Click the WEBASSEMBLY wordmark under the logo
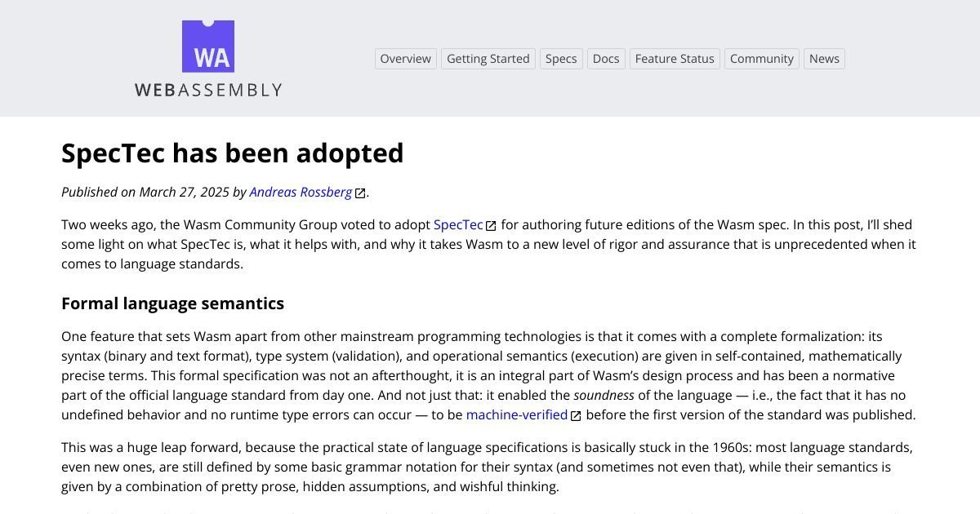 click(207, 89)
